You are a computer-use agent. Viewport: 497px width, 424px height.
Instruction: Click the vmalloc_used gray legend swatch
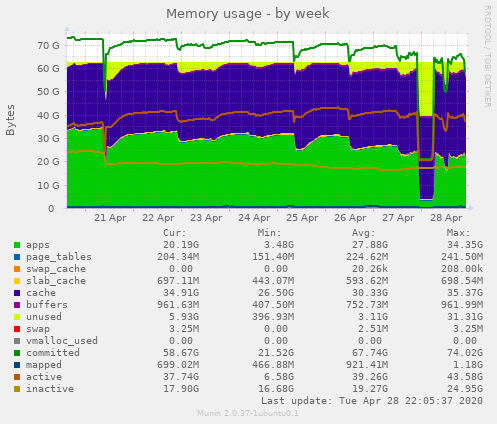[x=17, y=341]
